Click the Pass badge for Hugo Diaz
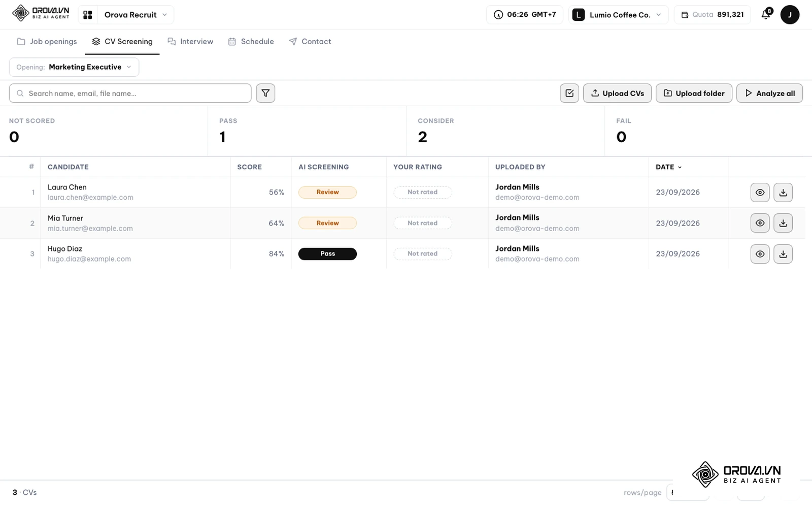 coord(327,254)
